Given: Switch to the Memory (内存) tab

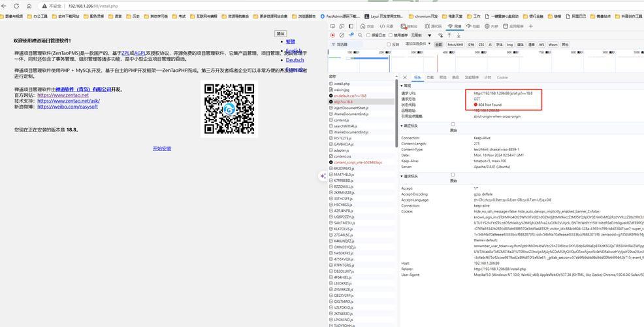Looking at the screenshot, I should click(x=492, y=26).
